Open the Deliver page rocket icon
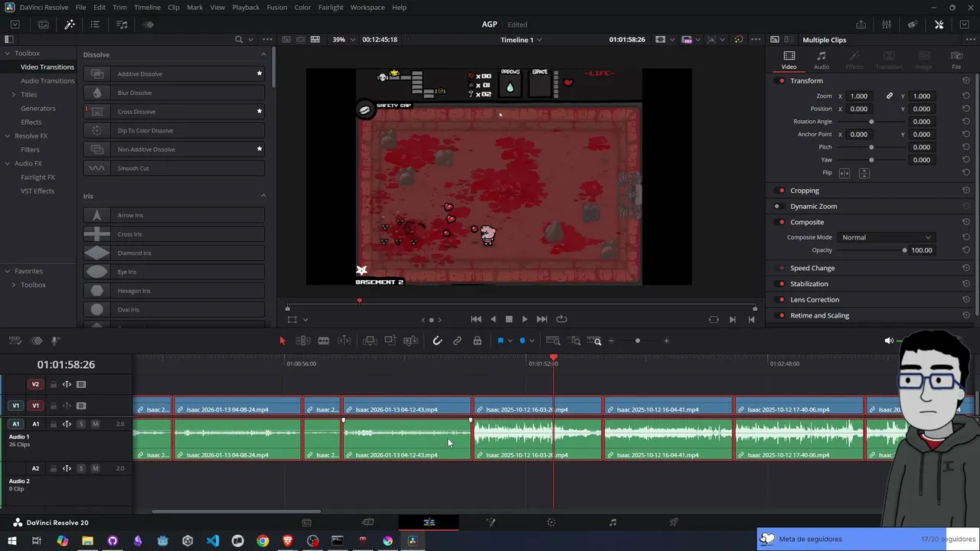Viewport: 980px width, 551px height. (x=674, y=522)
